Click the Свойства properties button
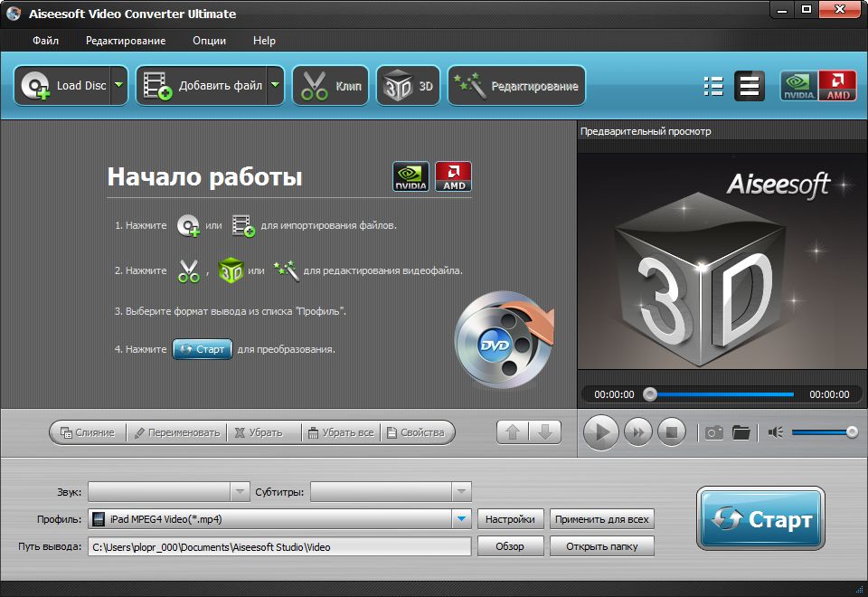This screenshot has width=868, height=597. pyautogui.click(x=416, y=432)
